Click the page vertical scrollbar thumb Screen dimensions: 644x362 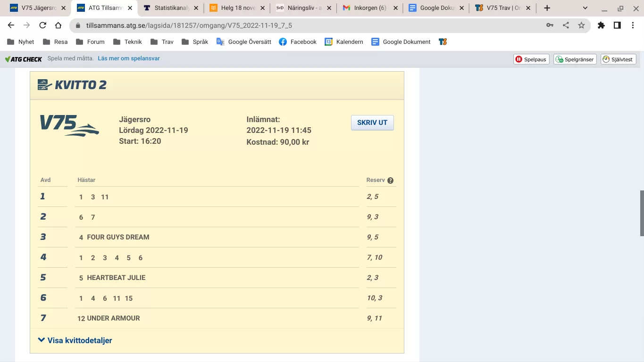(x=642, y=213)
